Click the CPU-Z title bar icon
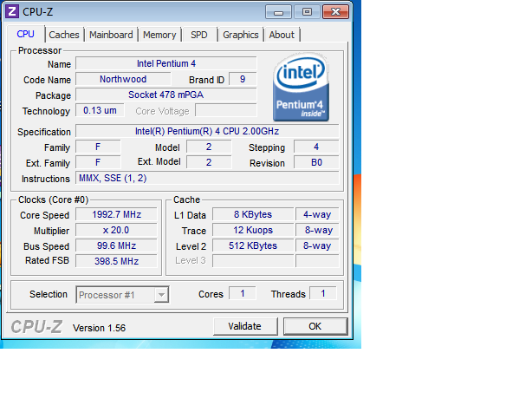The height and width of the screenshot is (399, 532). click(12, 11)
